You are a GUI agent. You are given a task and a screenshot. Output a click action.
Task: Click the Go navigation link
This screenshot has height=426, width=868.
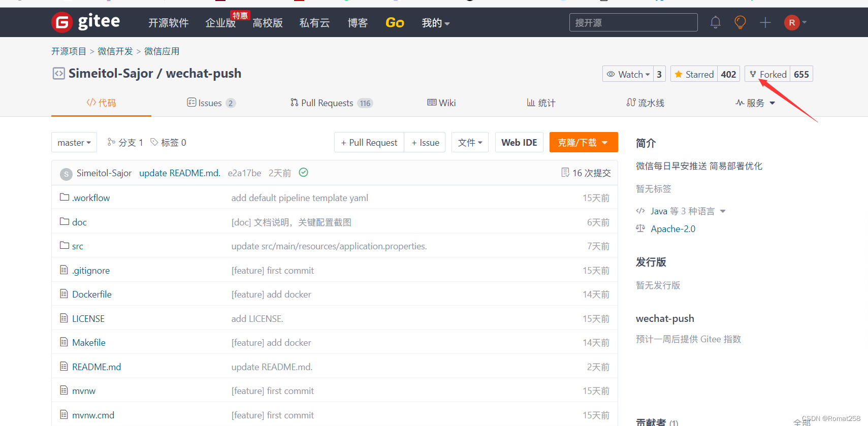pos(395,23)
